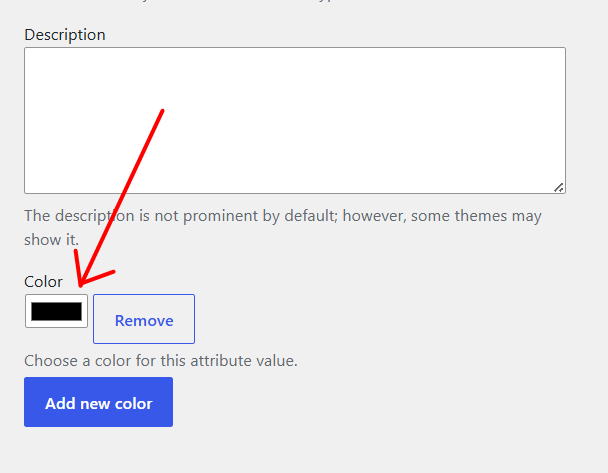Click the white 'Add new color' label text
The width and height of the screenshot is (608, 473).
tap(98, 404)
